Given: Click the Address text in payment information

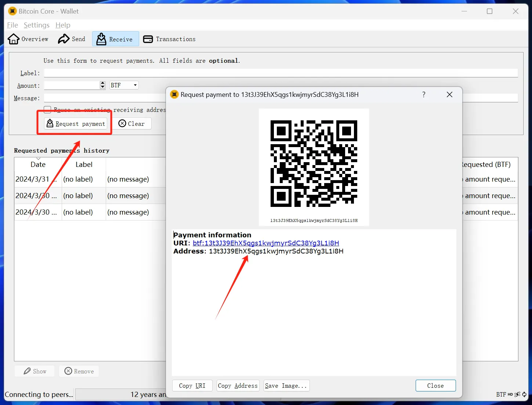Looking at the screenshot, I should click(276, 251).
